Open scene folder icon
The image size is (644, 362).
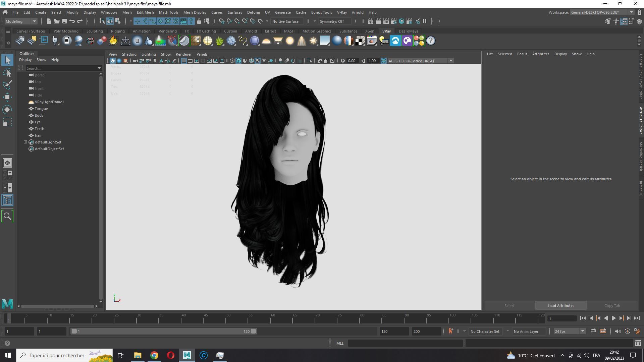pyautogui.click(x=56, y=21)
